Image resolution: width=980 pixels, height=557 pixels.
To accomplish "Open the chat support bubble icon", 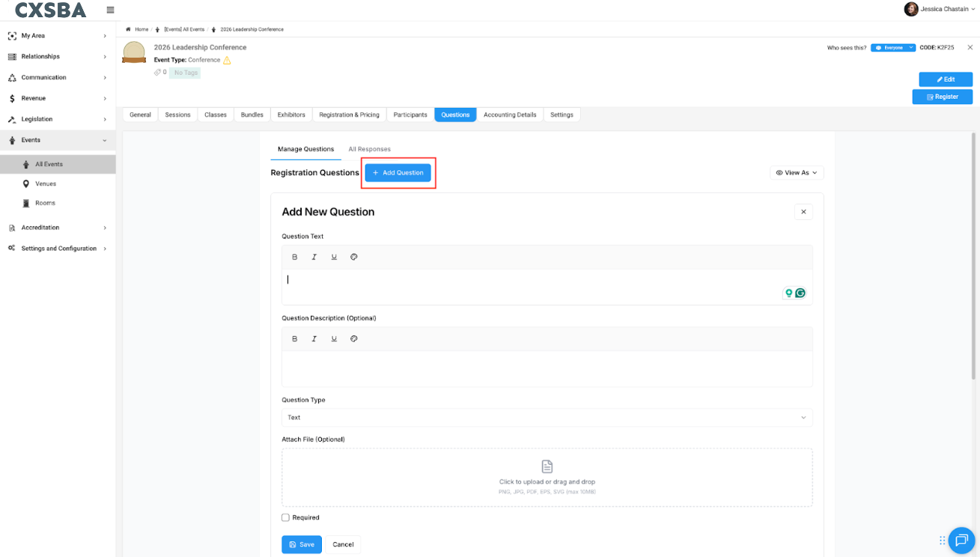I will pos(961,540).
